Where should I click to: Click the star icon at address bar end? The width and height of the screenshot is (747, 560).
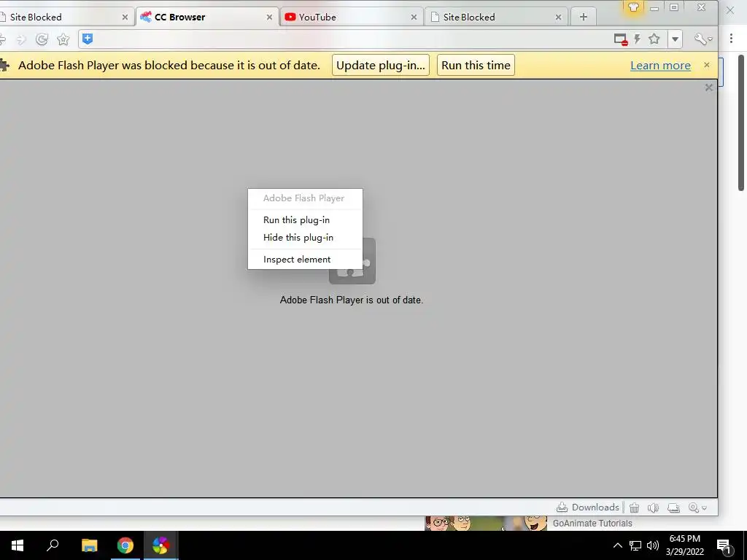point(654,39)
